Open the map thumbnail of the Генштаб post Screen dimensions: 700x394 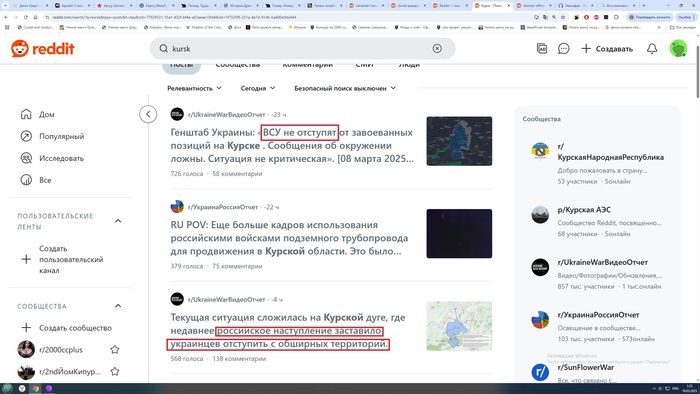[459, 141]
